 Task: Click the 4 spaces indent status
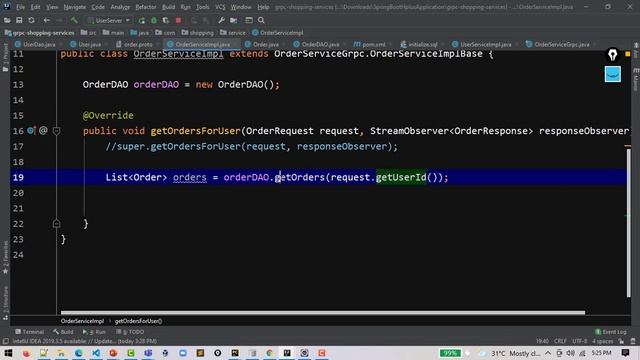[x=603, y=341]
